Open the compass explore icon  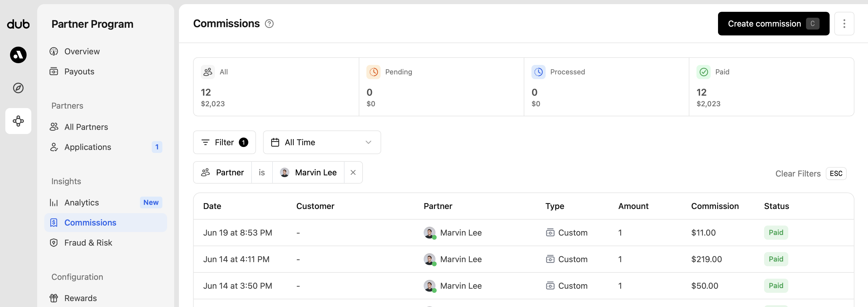(18, 88)
